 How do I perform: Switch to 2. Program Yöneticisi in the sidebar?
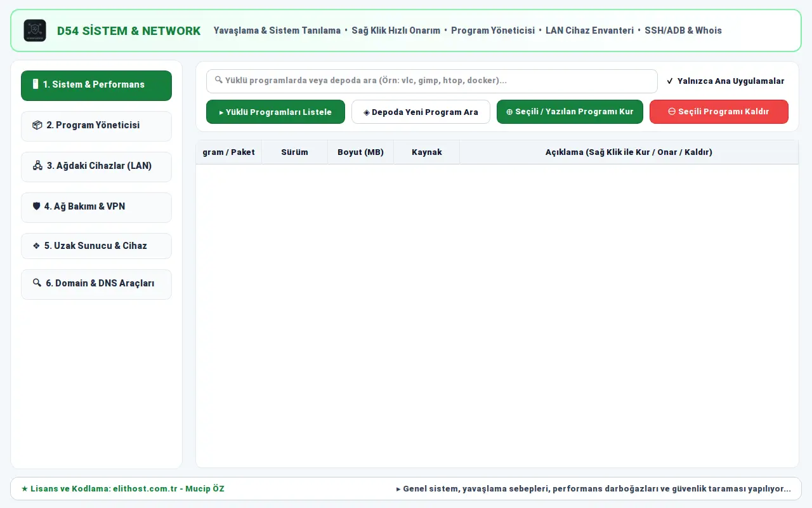click(96, 126)
